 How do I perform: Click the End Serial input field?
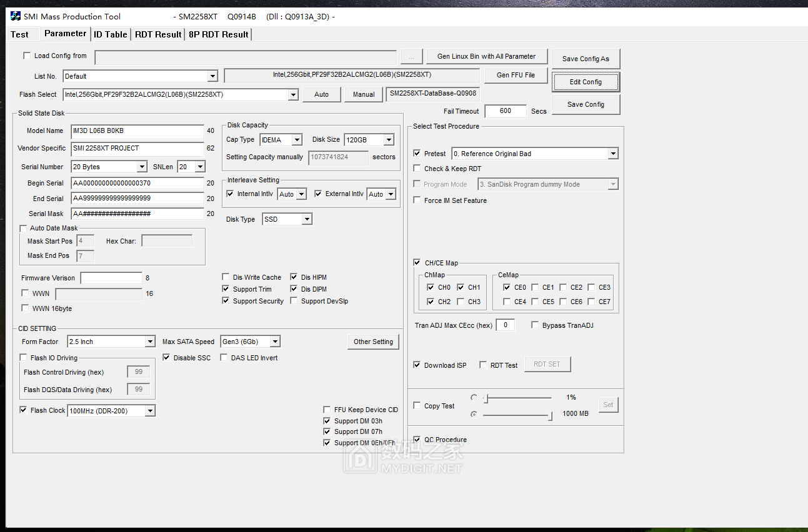pos(137,199)
